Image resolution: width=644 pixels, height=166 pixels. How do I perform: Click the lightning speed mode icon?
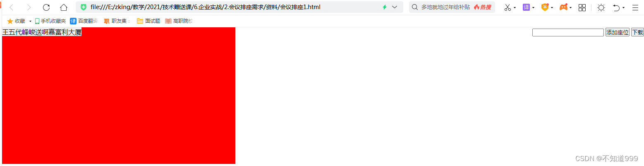(385, 7)
